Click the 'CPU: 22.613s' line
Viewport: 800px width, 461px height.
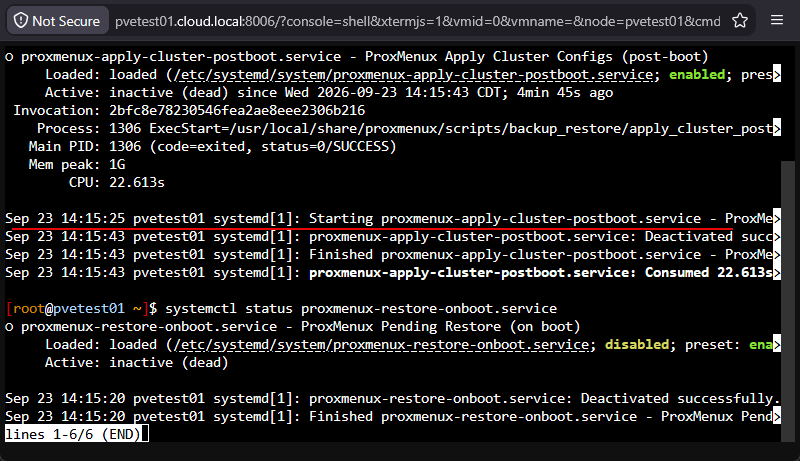point(117,183)
